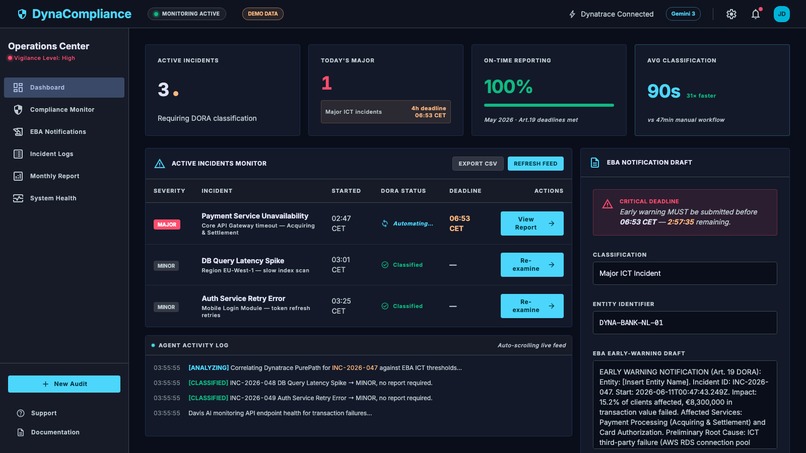Click the Avg Classification 90s card
Image resolution: width=806 pixels, height=453 pixels.
tap(712, 90)
